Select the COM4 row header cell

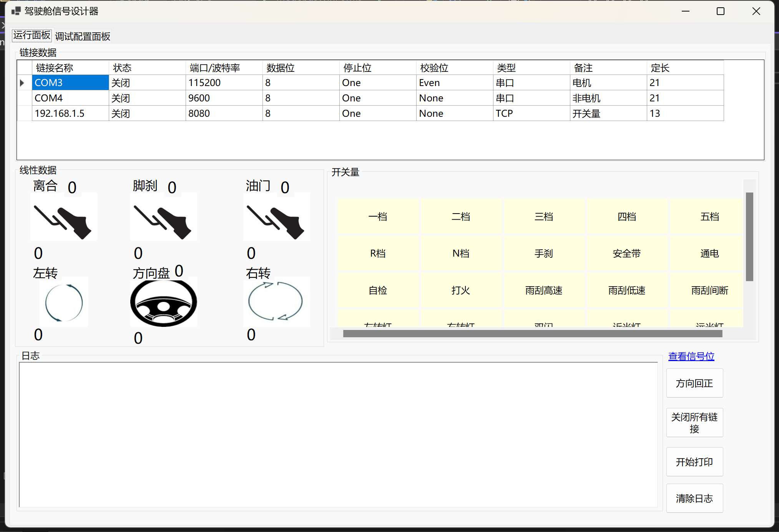point(24,98)
